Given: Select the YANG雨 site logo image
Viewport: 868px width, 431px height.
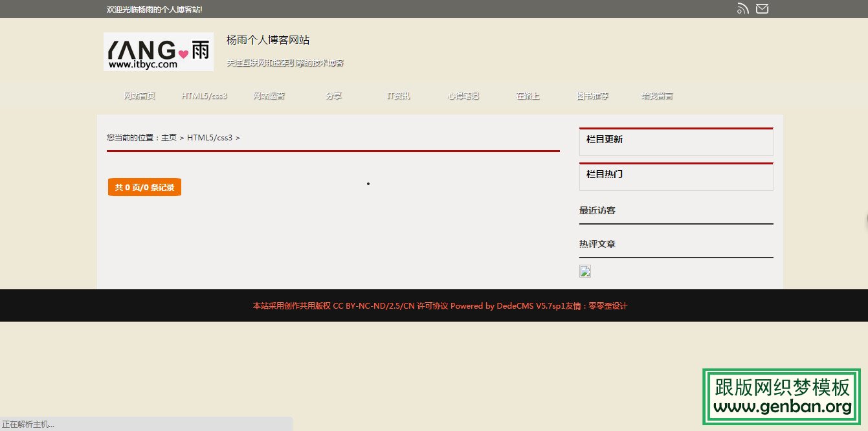Looking at the screenshot, I should (158, 52).
